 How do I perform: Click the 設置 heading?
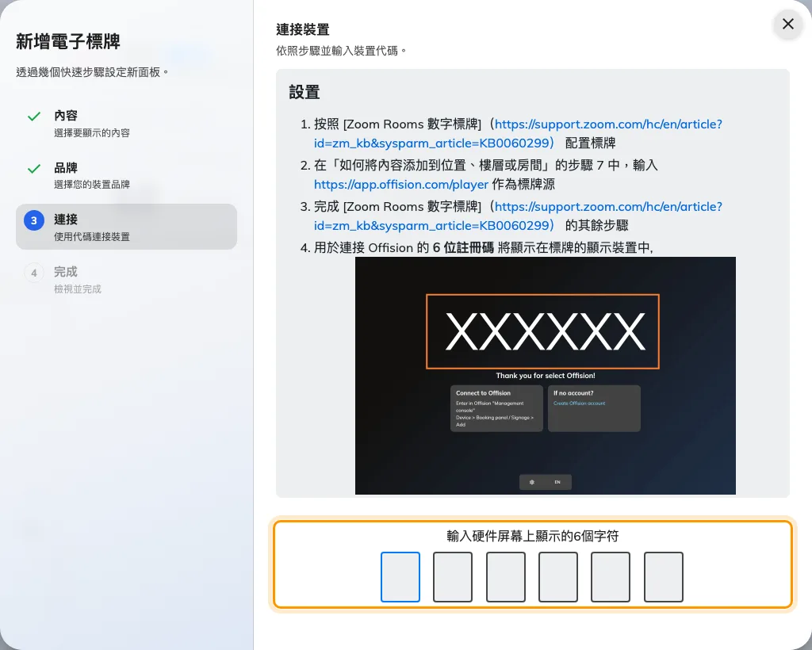click(x=304, y=92)
